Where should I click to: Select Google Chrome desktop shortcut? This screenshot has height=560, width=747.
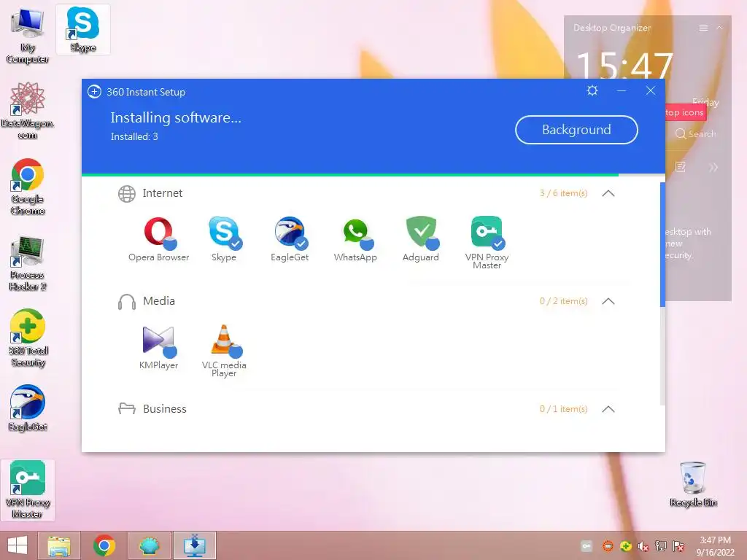[28, 187]
